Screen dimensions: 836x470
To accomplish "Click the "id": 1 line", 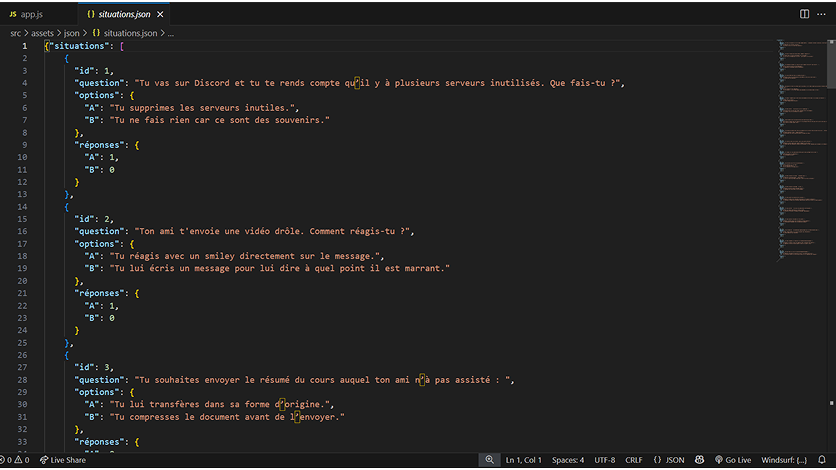I will tap(94, 70).
